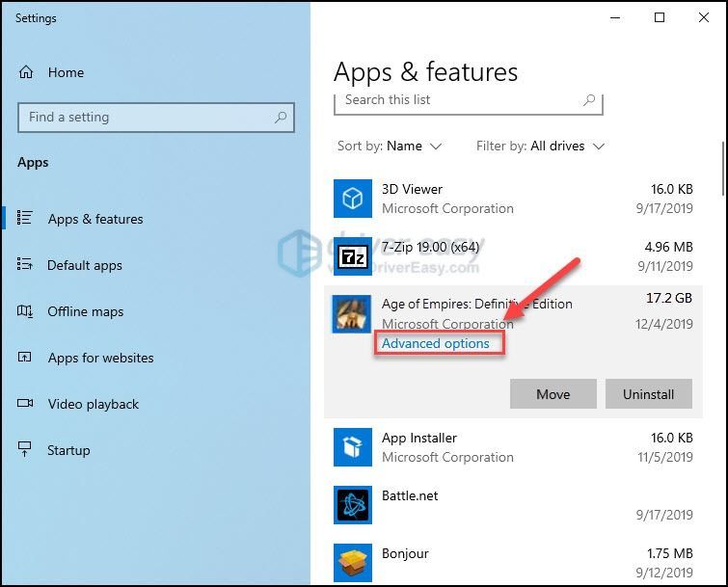Click the 7-Zip app icon
Image resolution: width=728 pixels, height=587 pixels.
[x=352, y=256]
